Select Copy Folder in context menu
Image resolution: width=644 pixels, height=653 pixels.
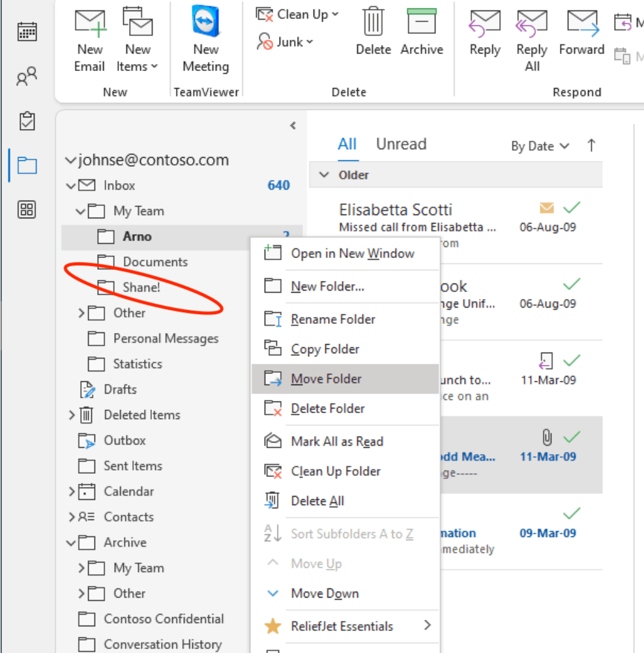[345, 349]
